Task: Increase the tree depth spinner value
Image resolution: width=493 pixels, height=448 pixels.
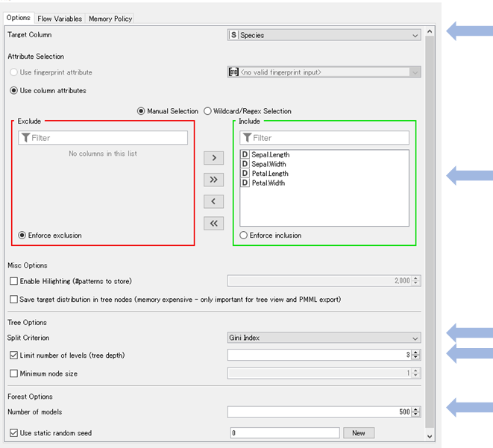Action: tap(416, 353)
